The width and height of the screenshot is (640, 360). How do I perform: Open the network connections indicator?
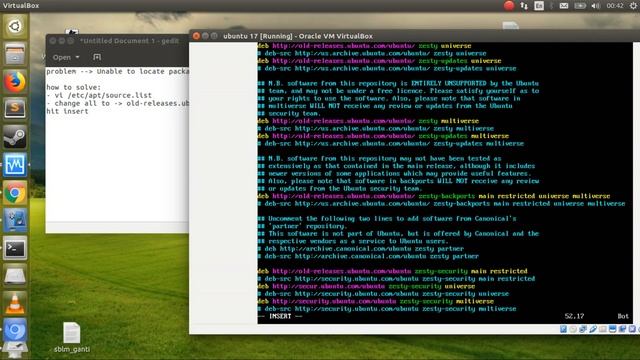[524, 6]
